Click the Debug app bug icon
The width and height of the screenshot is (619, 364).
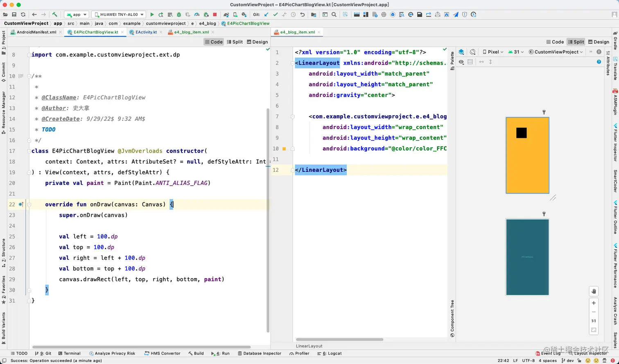pos(179,15)
